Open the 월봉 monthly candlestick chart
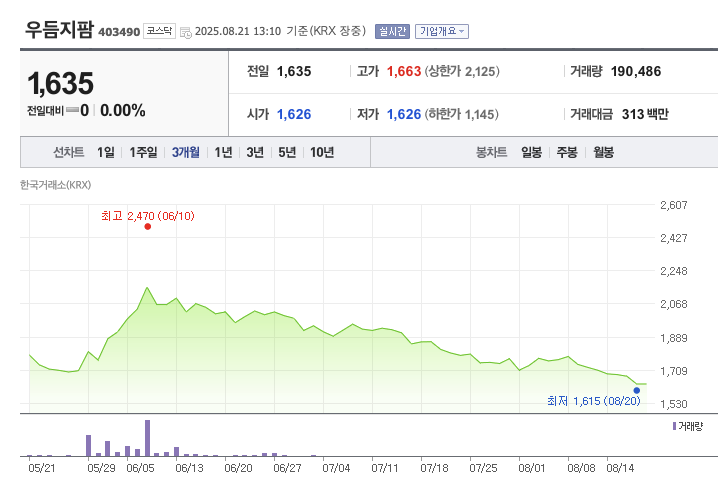This screenshot has width=718, height=496. point(603,152)
